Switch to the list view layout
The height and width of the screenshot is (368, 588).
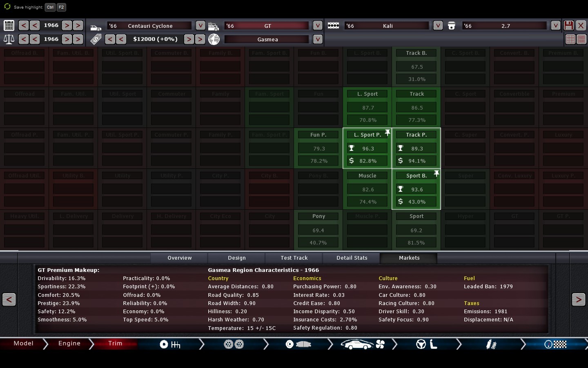581,39
